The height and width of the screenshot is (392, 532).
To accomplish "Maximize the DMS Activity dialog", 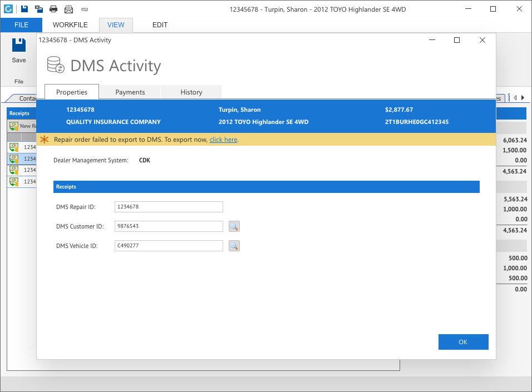I will point(457,40).
